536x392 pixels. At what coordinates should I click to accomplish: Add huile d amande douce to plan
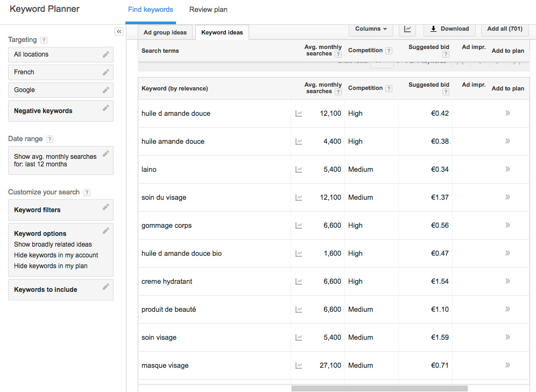507,113
